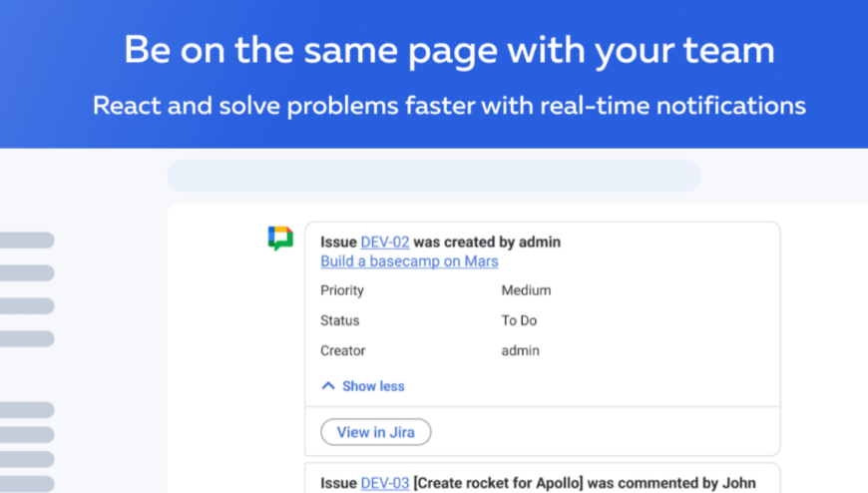This screenshot has width=868, height=493.
Task: Click the real-time notifications subtitle text
Action: [x=449, y=105]
